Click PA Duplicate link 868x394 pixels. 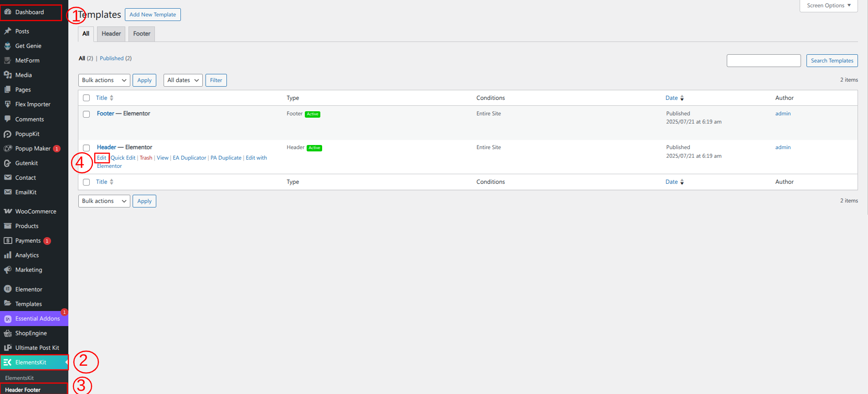pyautogui.click(x=226, y=158)
